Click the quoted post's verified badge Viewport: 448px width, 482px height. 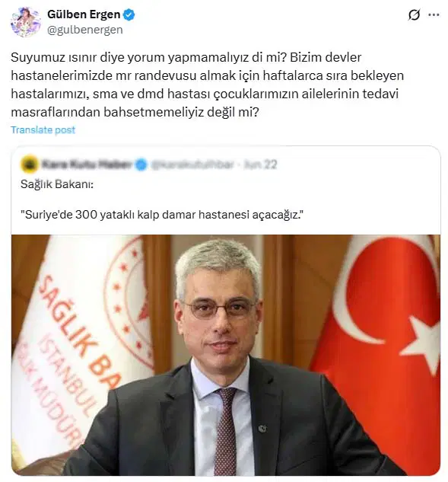pyautogui.click(x=141, y=164)
